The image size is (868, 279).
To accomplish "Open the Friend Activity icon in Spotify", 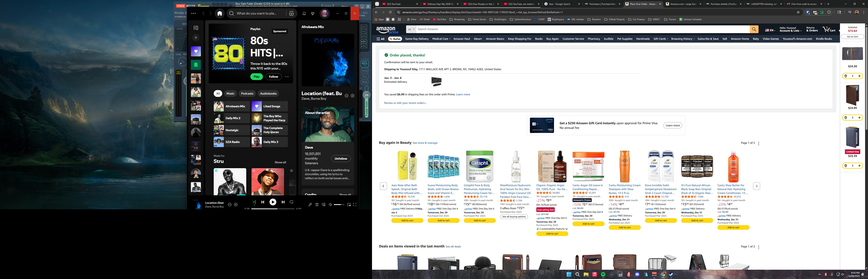I will (x=313, y=14).
